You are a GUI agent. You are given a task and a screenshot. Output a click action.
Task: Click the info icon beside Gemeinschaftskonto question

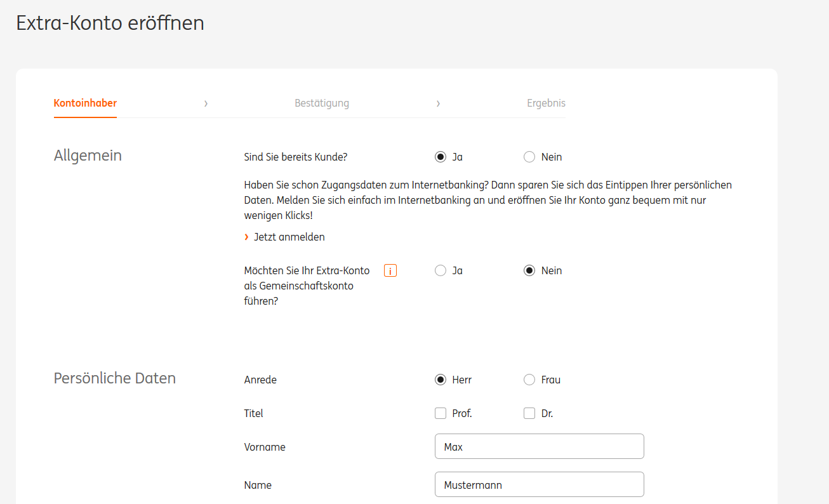(x=390, y=271)
